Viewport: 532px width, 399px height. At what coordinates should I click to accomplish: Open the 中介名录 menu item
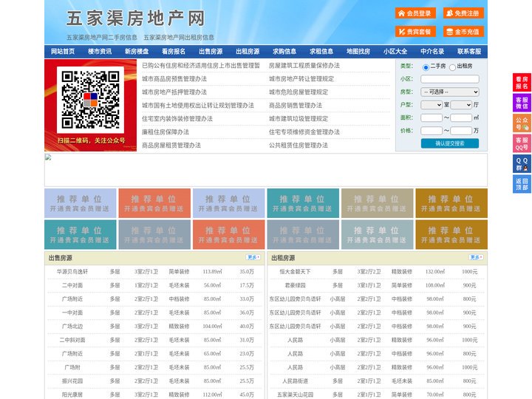[x=432, y=52]
